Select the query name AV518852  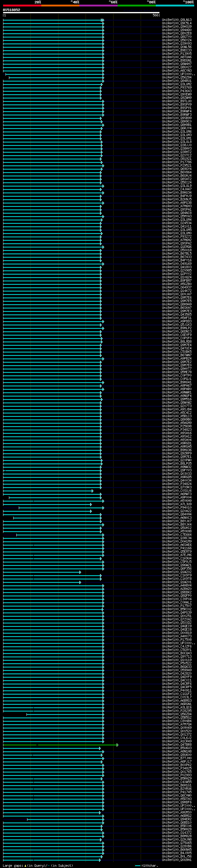click(x=11, y=10)
